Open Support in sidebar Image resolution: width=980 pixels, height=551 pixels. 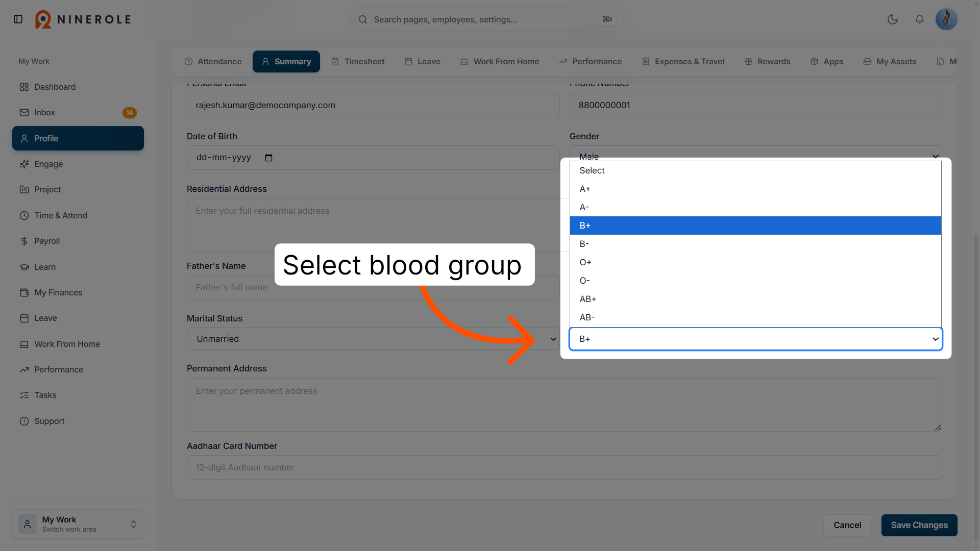[78, 421]
